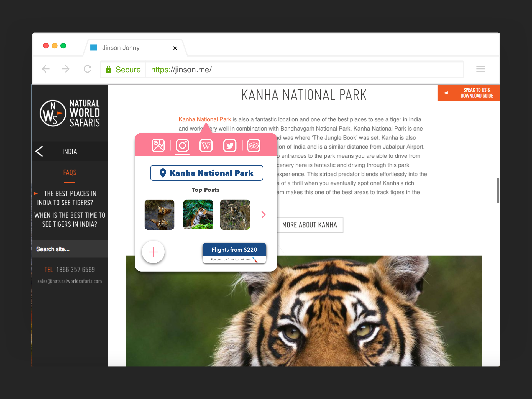
Task: Click the browser reload icon
Action: point(88,69)
